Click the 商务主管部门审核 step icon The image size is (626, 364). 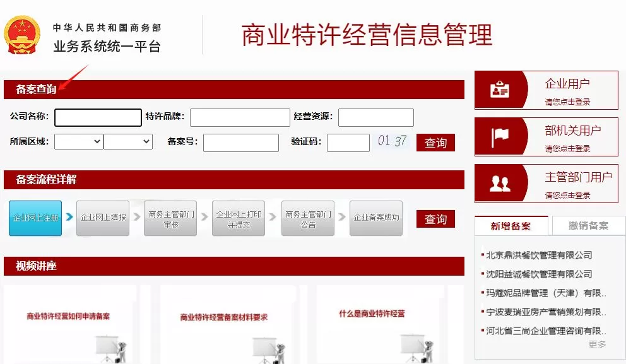pyautogui.click(x=170, y=218)
